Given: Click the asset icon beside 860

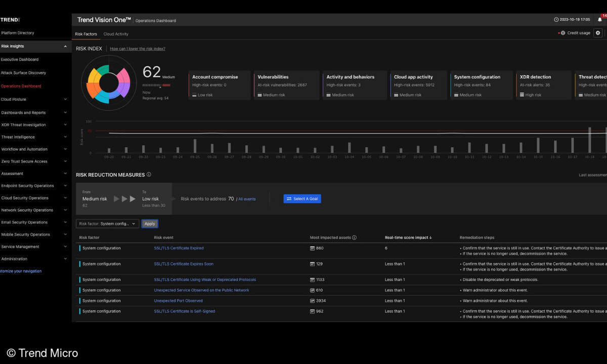Looking at the screenshot, I should [312, 248].
